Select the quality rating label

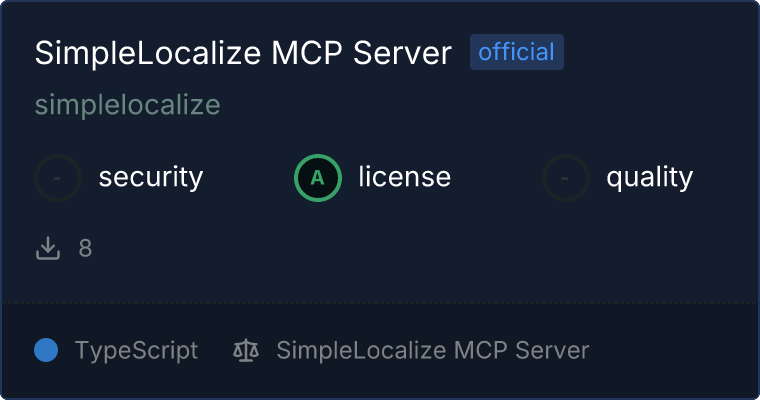point(649,177)
